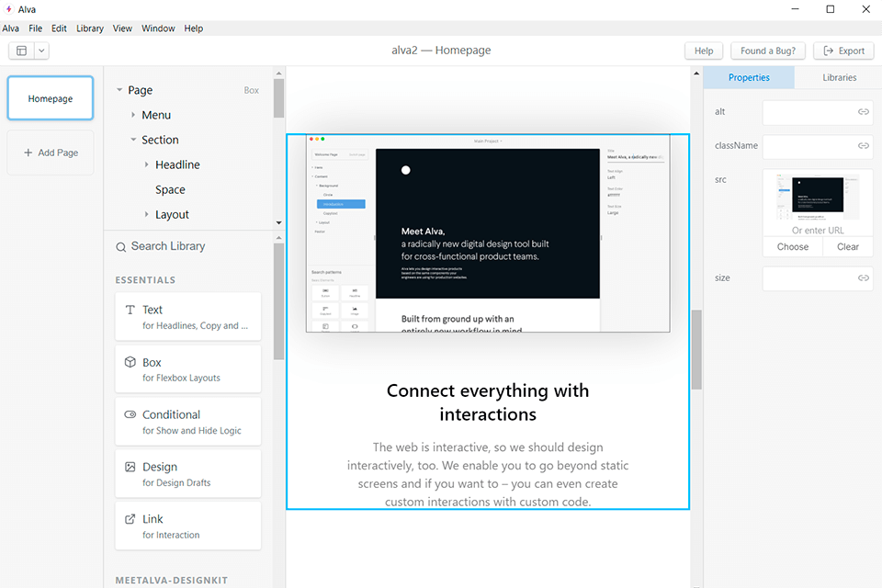The width and height of the screenshot is (882, 588).
Task: Click the link icon beside className field
Action: point(863,146)
